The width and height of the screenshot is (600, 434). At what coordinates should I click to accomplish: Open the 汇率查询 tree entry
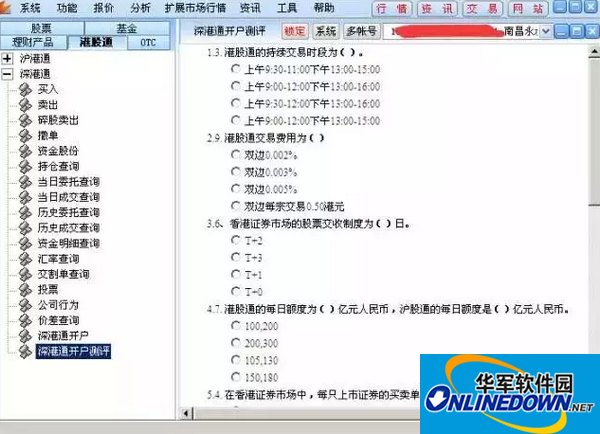tap(58, 259)
